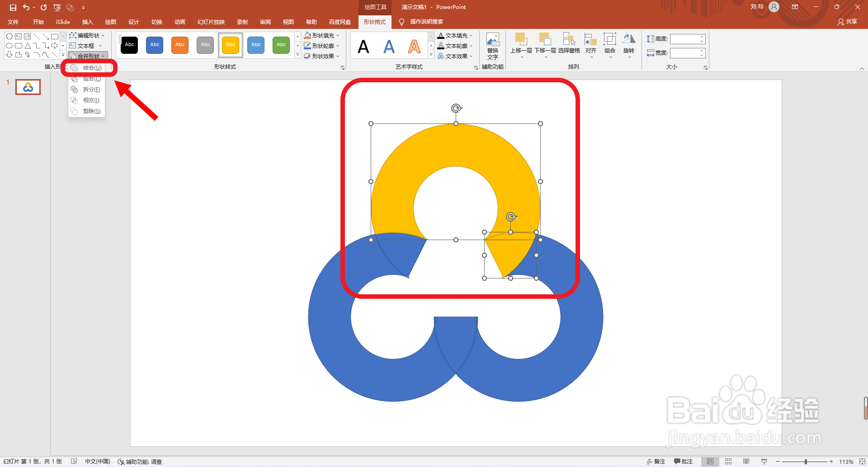868x467 pixels.
Task: Open Text Fill (文本填充) dropdown
Action: (x=455, y=35)
